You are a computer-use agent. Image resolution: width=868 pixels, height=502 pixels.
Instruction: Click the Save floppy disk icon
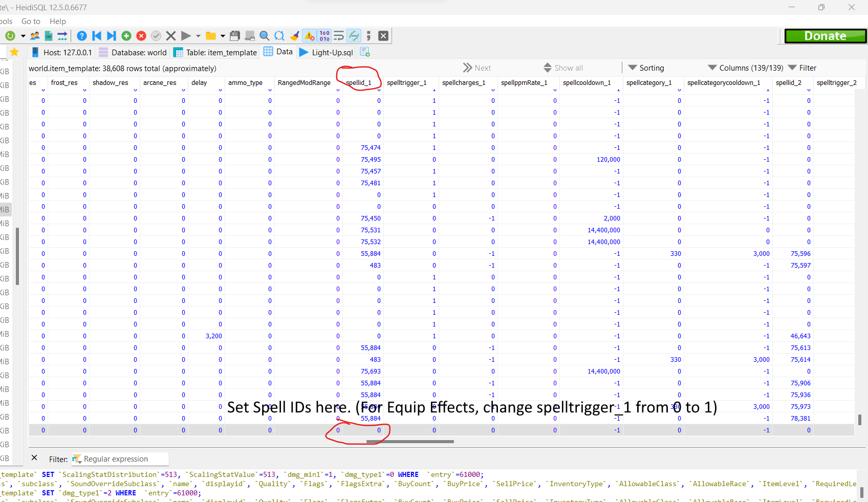pos(235,36)
